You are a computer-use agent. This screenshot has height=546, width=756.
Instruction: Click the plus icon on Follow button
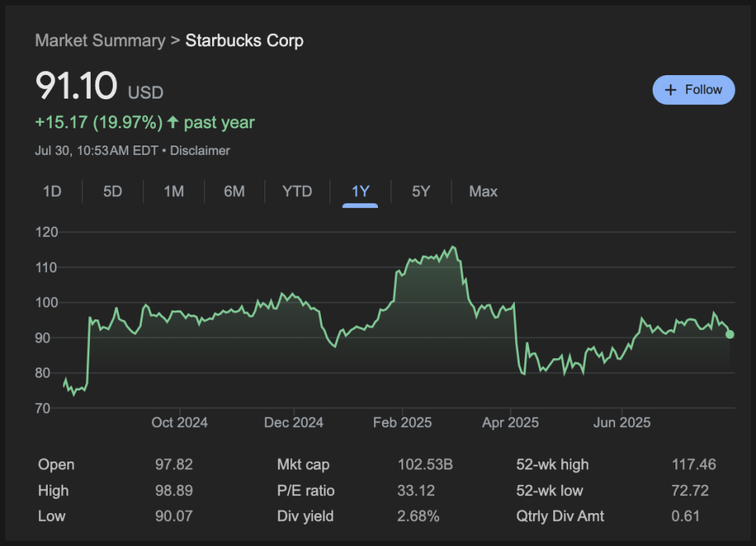pyautogui.click(x=671, y=90)
